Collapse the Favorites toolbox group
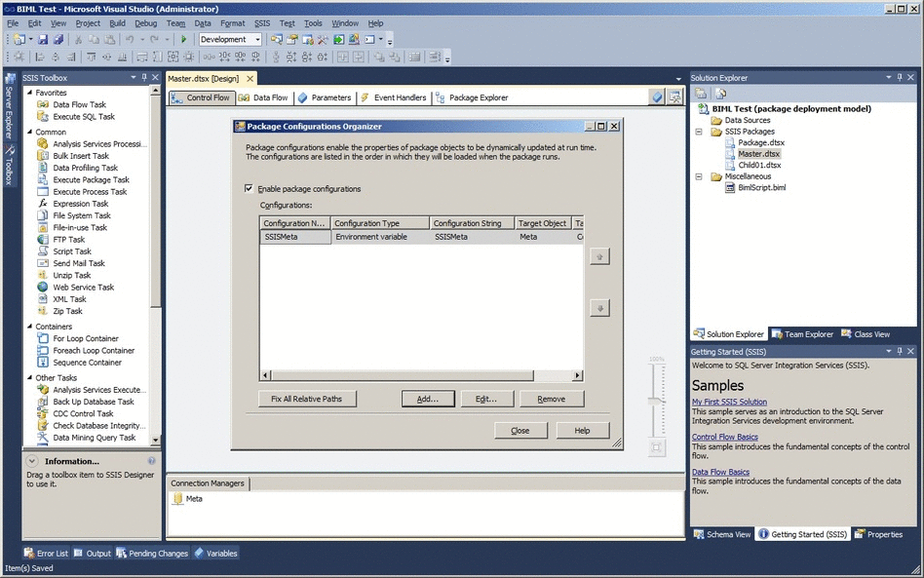This screenshot has width=924, height=578. [29, 93]
